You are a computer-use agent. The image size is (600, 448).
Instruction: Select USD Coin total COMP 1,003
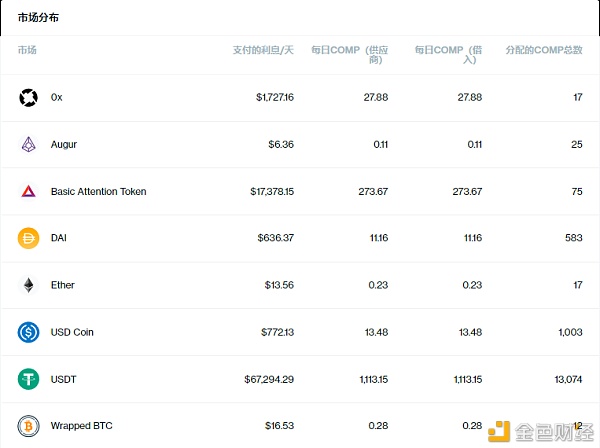(570, 332)
